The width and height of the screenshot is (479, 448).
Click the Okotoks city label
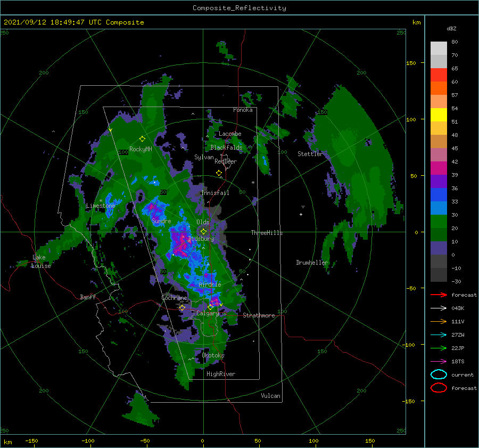pos(213,355)
